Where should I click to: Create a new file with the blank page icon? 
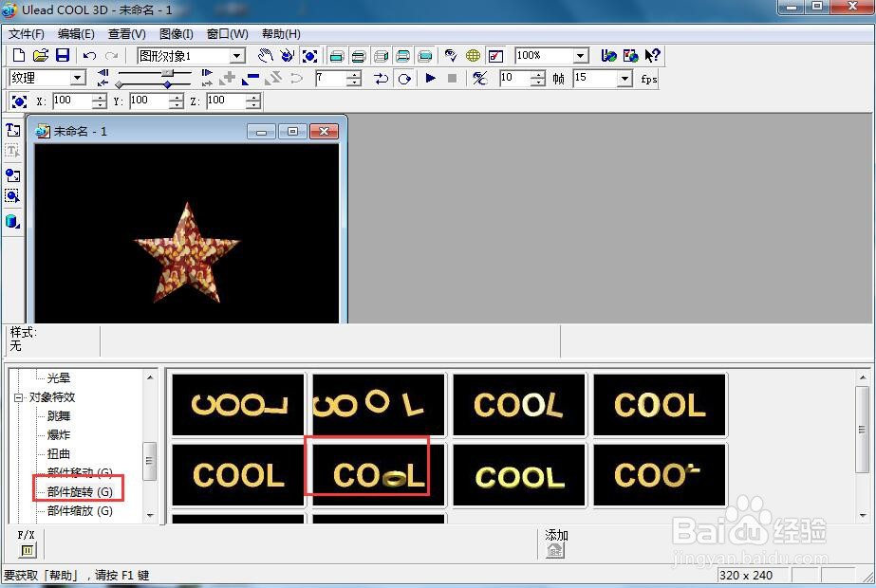click(x=18, y=55)
